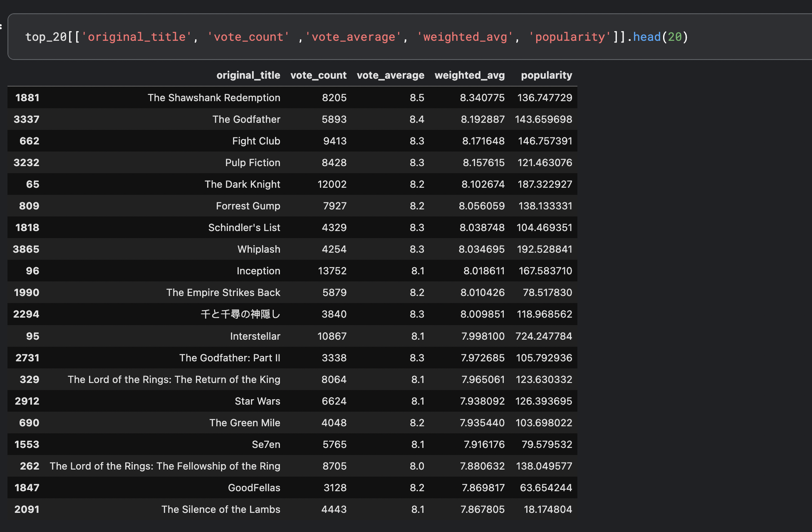Screen dimensions: 812x532
Task: Click weighted average 7.998100
Action: tap(483, 336)
